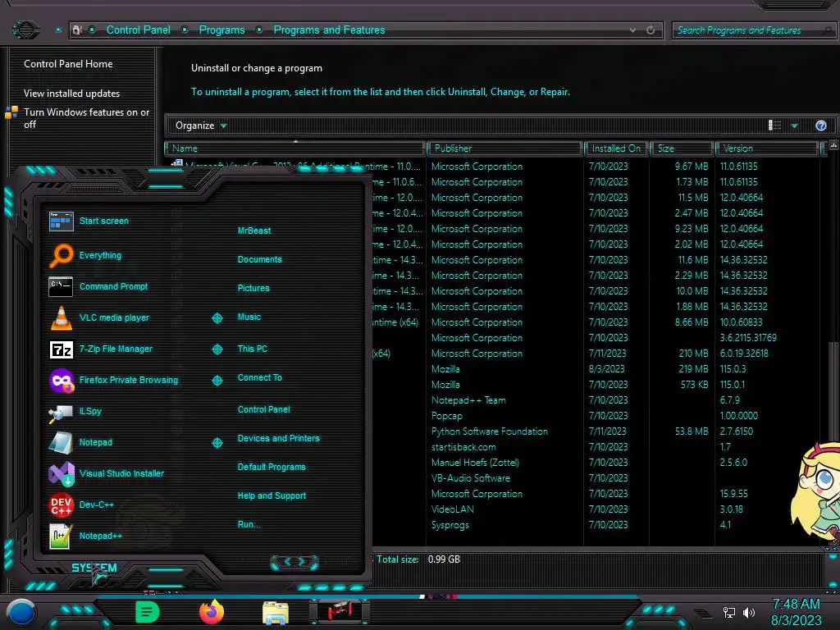Viewport: 840px width, 630px height.
Task: Open Command Prompt icon
Action: pos(61,286)
